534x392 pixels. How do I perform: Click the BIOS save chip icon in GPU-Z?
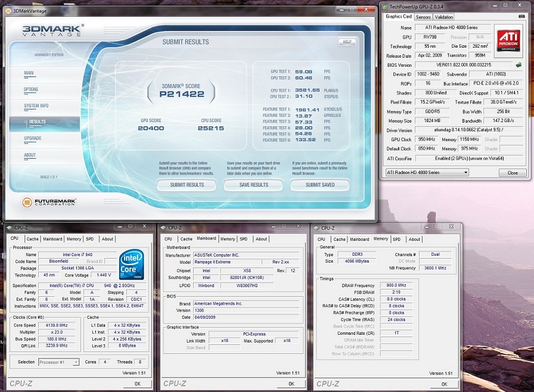click(x=519, y=65)
